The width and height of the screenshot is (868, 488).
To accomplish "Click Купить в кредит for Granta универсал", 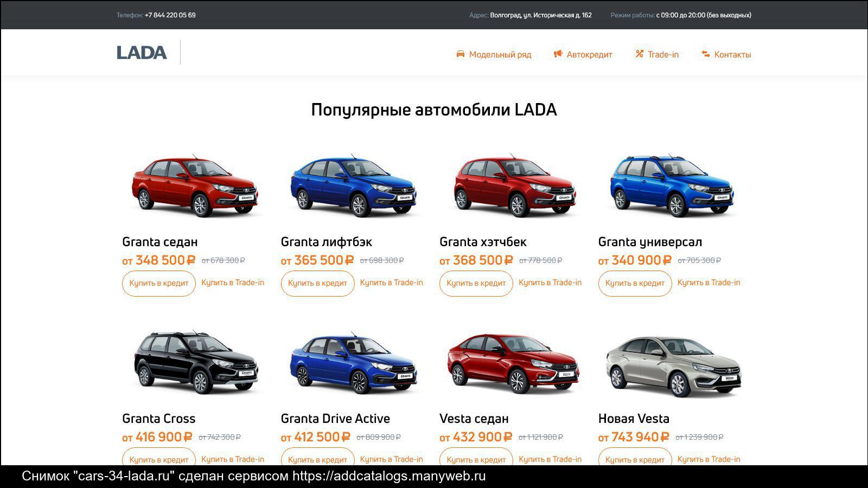I will point(635,283).
